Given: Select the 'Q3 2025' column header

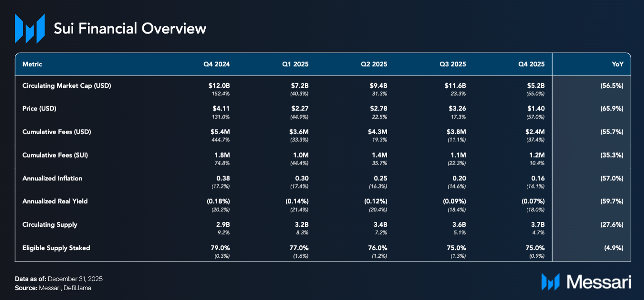Looking at the screenshot, I should pos(453,64).
